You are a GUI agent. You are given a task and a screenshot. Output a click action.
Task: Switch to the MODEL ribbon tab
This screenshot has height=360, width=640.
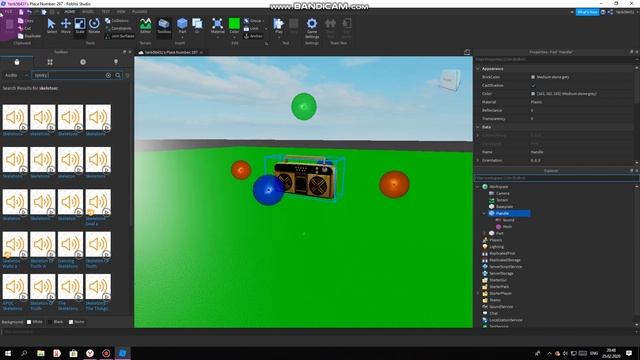coord(88,12)
